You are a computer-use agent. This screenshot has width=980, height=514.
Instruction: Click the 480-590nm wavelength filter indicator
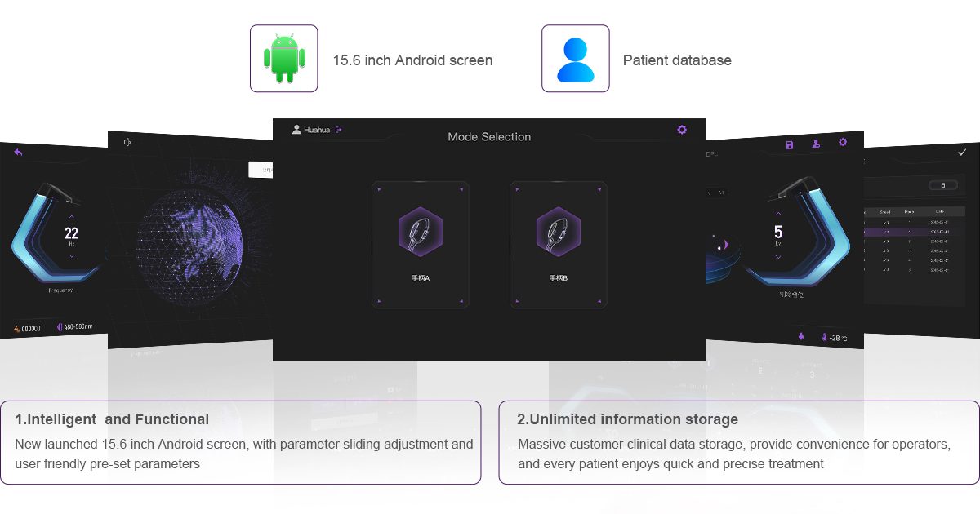pyautogui.click(x=74, y=327)
